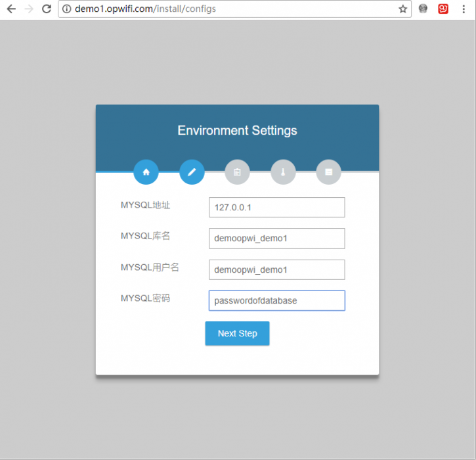Viewport: 476px width, 460px height.
Task: Click the Environment Settings heading
Action: coord(238,130)
